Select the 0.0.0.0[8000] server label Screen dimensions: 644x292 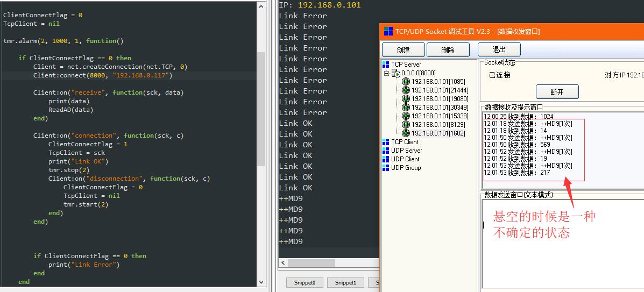(419, 73)
